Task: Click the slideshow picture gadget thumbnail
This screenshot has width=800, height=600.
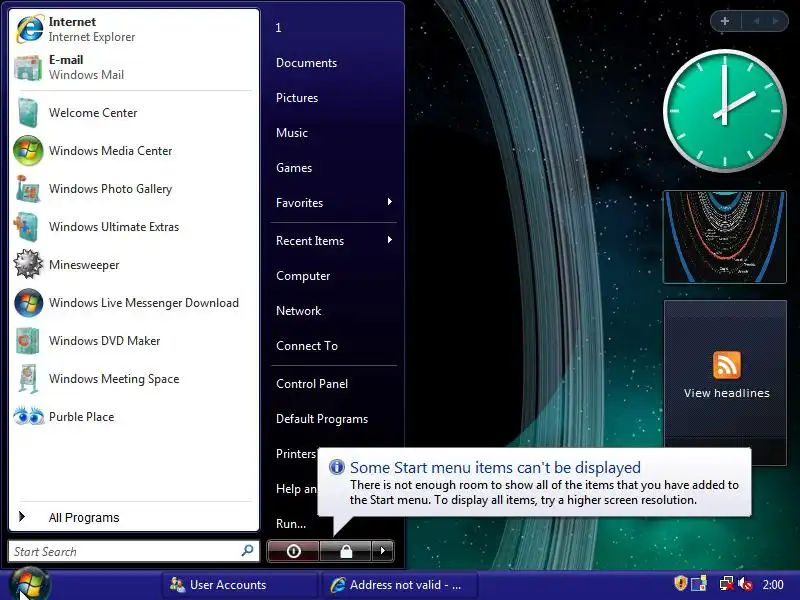Action: coord(724,237)
